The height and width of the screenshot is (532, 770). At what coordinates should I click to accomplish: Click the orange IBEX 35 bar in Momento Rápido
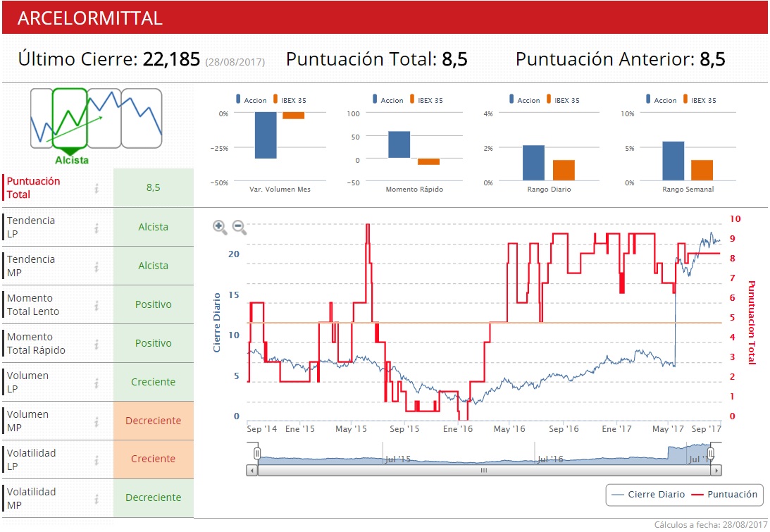[x=429, y=161]
